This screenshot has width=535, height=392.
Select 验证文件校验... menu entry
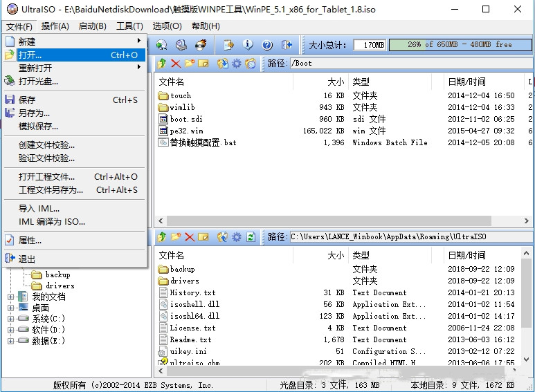tap(74, 158)
